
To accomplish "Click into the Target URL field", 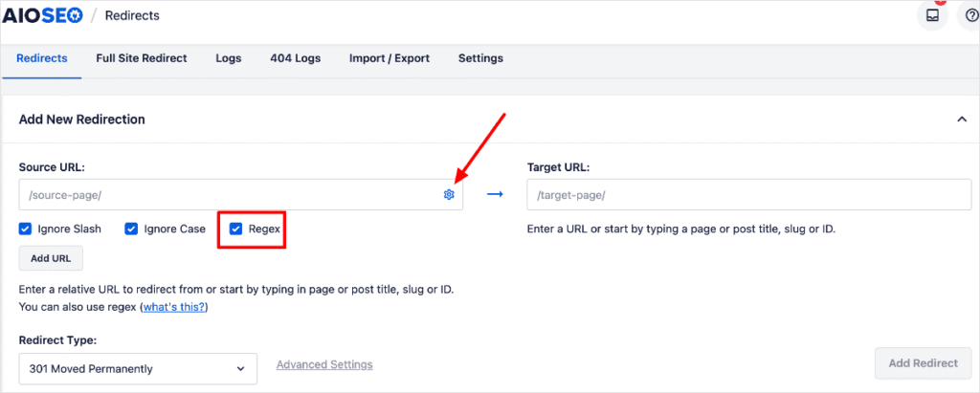I will 748,195.
